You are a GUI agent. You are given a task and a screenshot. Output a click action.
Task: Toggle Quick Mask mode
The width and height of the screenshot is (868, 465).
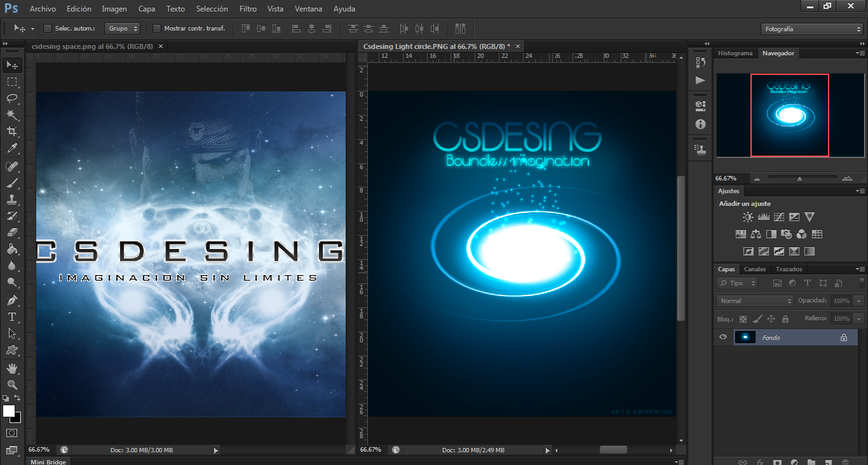[x=12, y=433]
